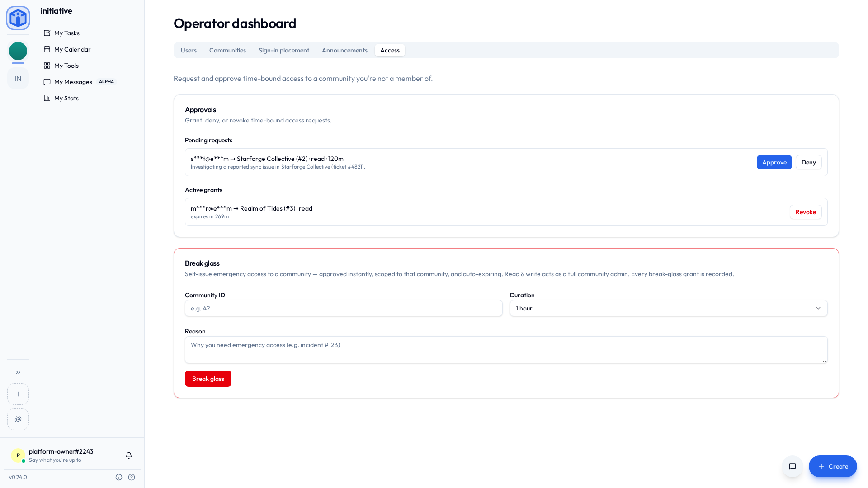This screenshot has width=868, height=488.
Task: Open My Stats in the sidebar
Action: click(x=90, y=98)
